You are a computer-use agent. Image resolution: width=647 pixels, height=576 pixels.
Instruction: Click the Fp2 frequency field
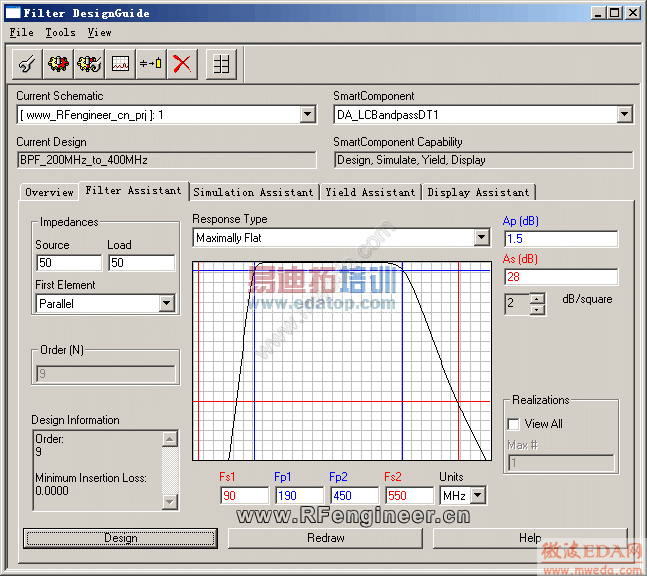point(354,496)
